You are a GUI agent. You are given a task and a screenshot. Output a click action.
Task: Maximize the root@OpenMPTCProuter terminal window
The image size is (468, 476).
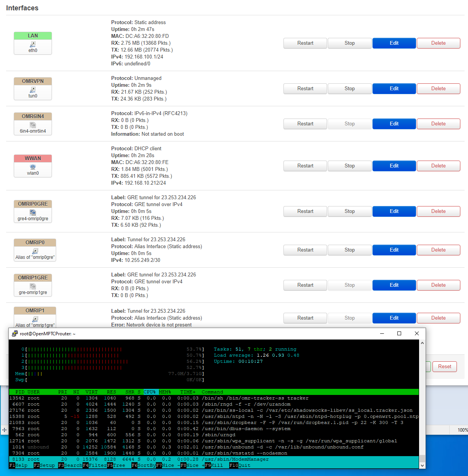[x=399, y=334]
